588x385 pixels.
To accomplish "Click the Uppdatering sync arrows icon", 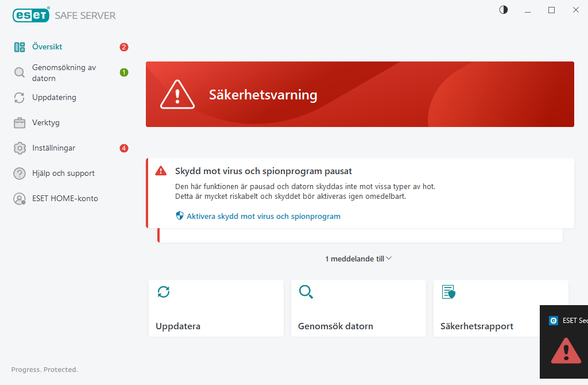I will [x=18, y=97].
